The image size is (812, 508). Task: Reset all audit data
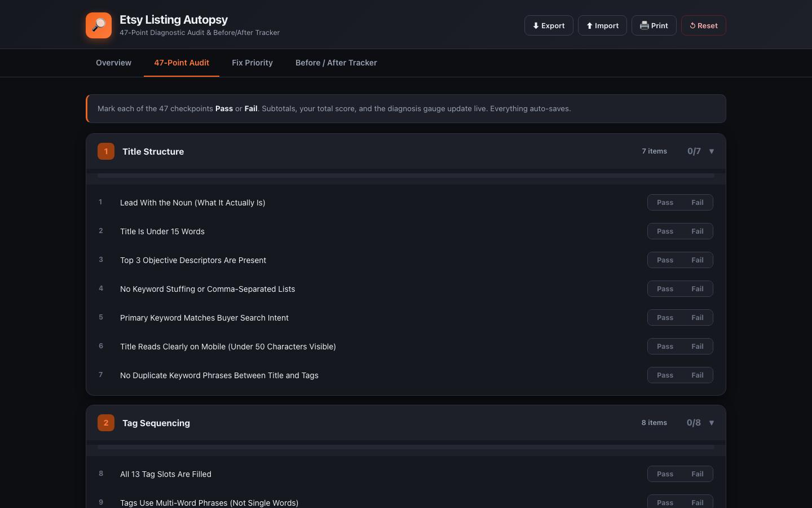point(704,25)
